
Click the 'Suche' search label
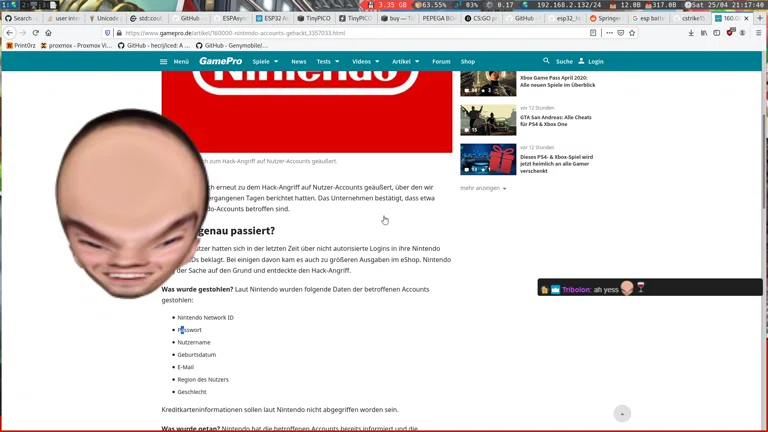coord(564,62)
